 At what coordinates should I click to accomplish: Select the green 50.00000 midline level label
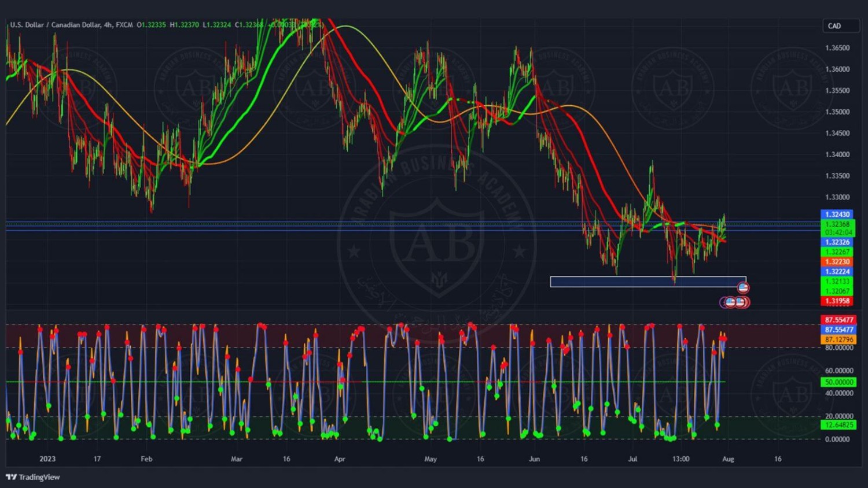(838, 382)
